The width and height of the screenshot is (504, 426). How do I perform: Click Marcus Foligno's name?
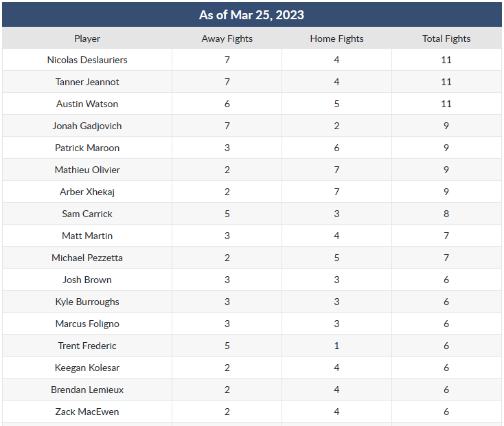coord(87,324)
